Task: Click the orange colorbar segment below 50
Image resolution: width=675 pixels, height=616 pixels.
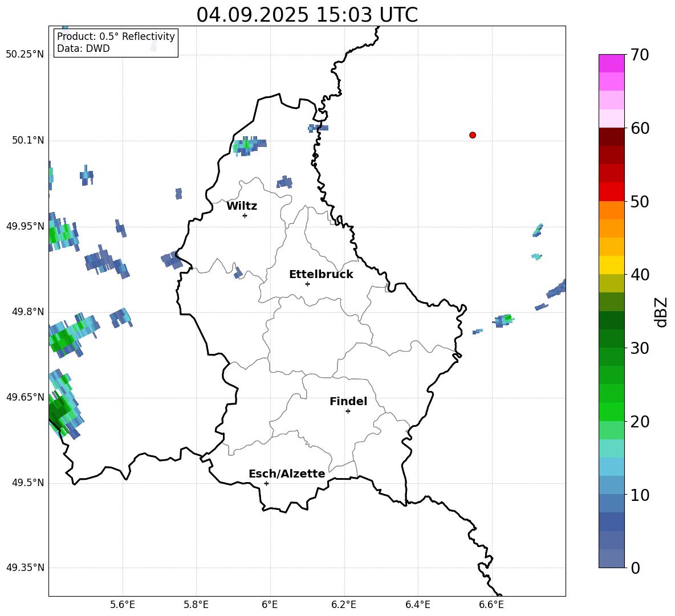Action: coord(611,210)
